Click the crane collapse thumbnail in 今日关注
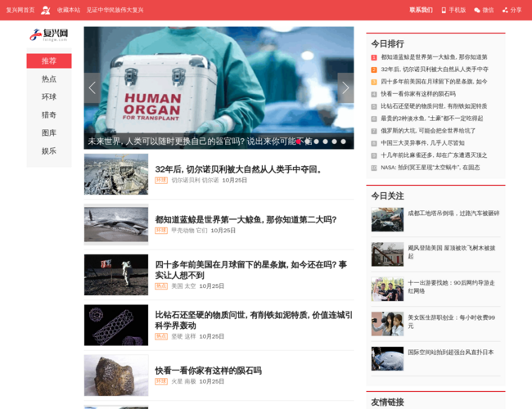Screen dimensions: 532x409 tap(387, 220)
